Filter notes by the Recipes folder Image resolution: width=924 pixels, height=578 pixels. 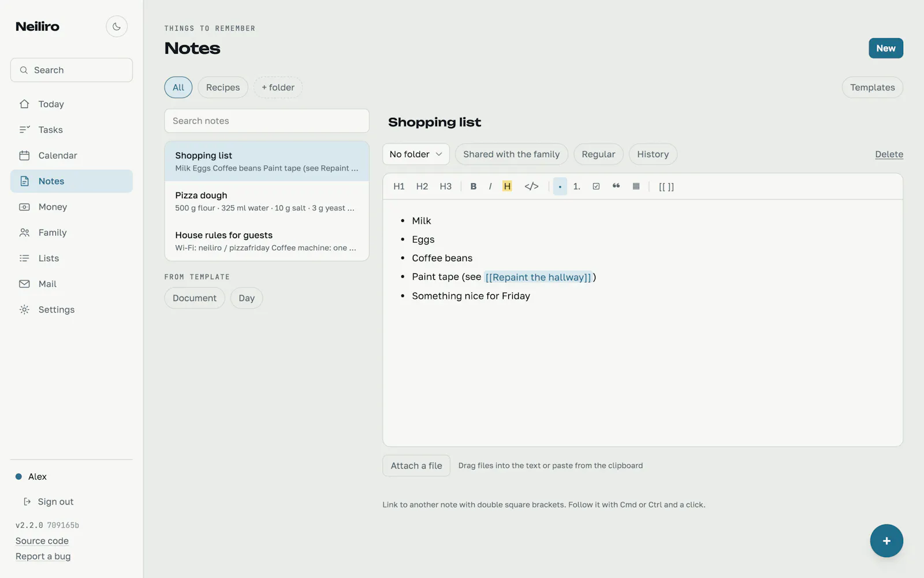tap(223, 87)
